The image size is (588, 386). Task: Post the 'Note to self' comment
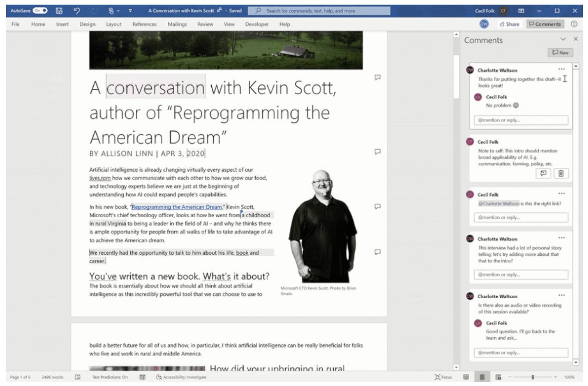coord(544,174)
